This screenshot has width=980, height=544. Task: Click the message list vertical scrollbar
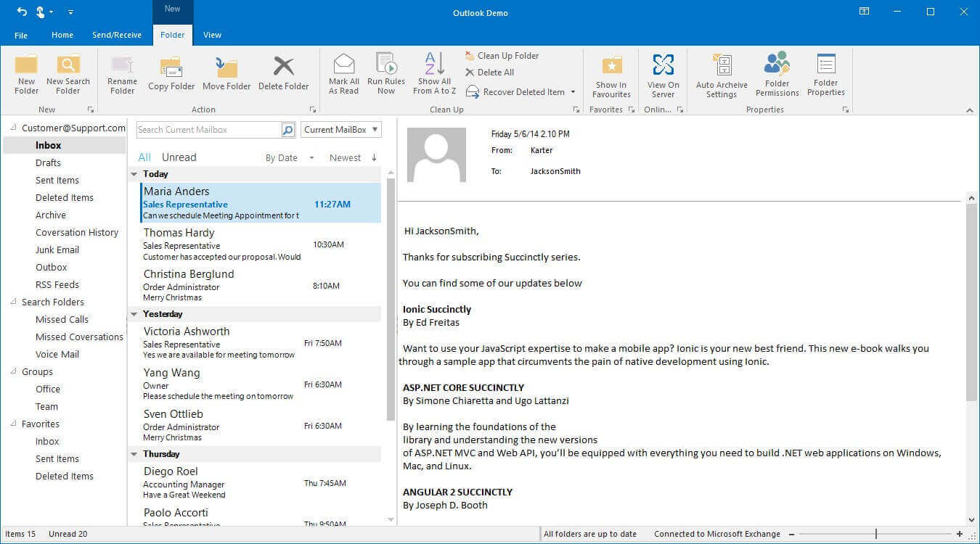point(391,300)
